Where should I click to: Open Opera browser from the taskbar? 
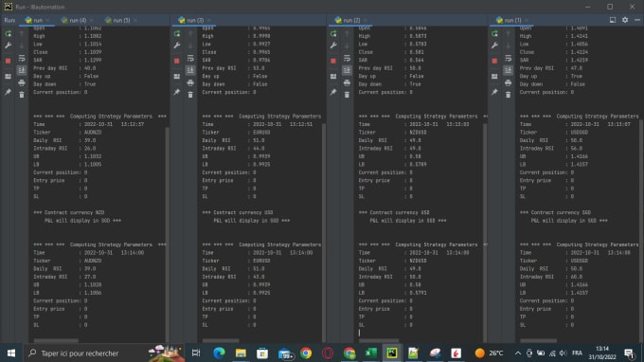click(x=328, y=353)
